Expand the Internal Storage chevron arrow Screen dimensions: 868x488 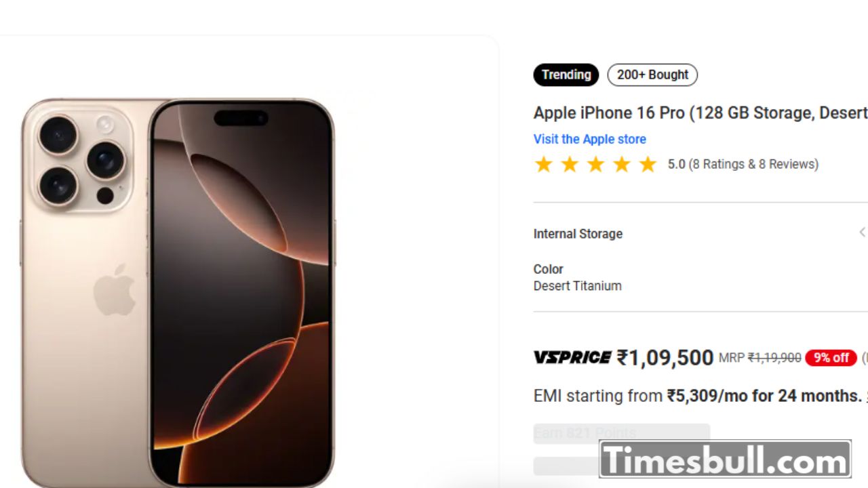[x=862, y=232]
